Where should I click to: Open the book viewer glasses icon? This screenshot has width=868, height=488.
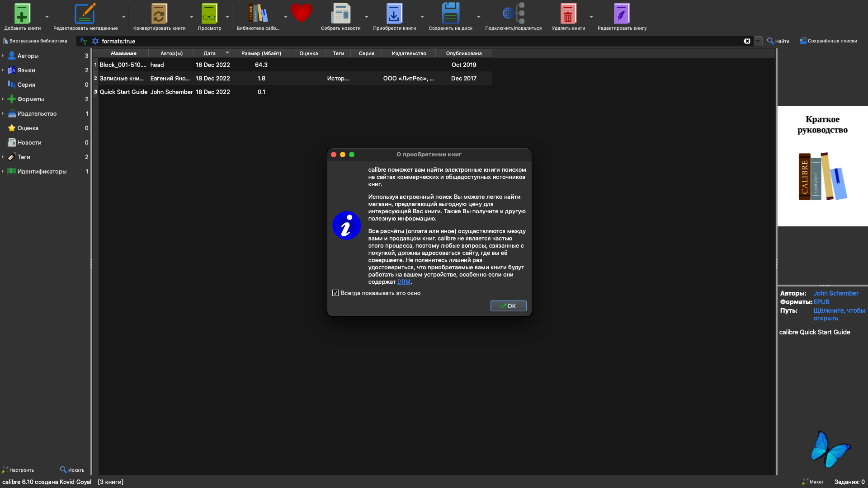click(209, 14)
